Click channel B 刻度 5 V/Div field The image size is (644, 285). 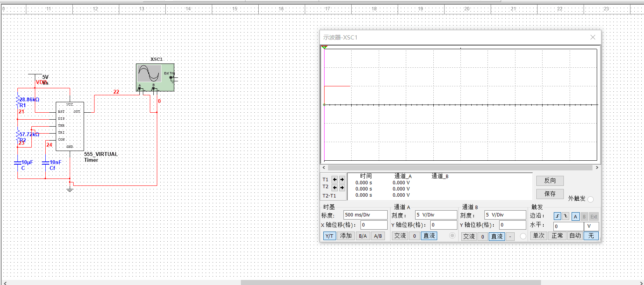(x=505, y=215)
